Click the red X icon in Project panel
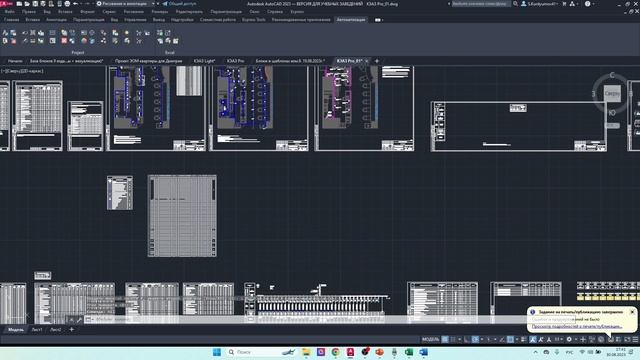Viewport: 640px width, 360px height. pyautogui.click(x=64, y=41)
